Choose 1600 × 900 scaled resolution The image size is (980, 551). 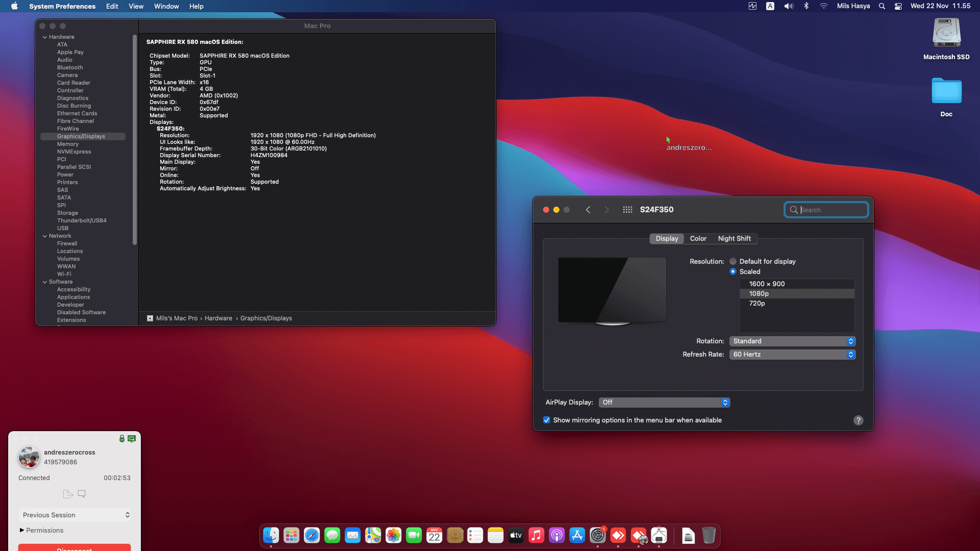click(797, 284)
